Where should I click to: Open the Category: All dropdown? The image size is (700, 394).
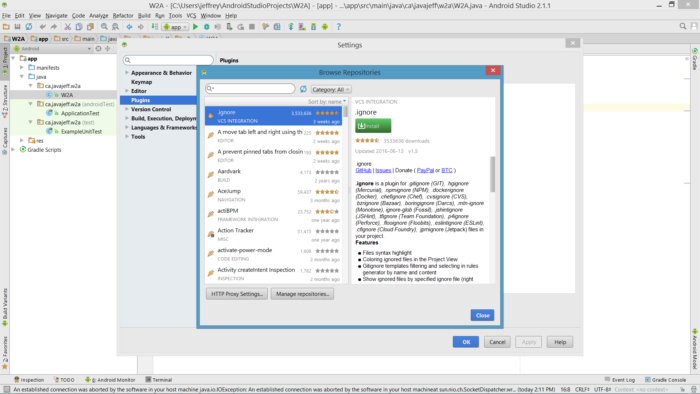tap(331, 89)
